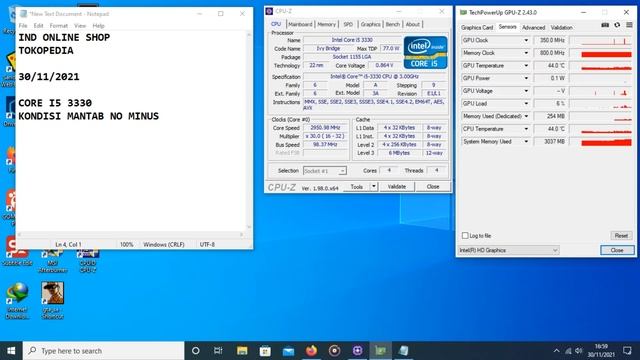This screenshot has height=360, width=640.
Task: Select the CPUID CPU-Z desktop icon
Action: click(88, 260)
